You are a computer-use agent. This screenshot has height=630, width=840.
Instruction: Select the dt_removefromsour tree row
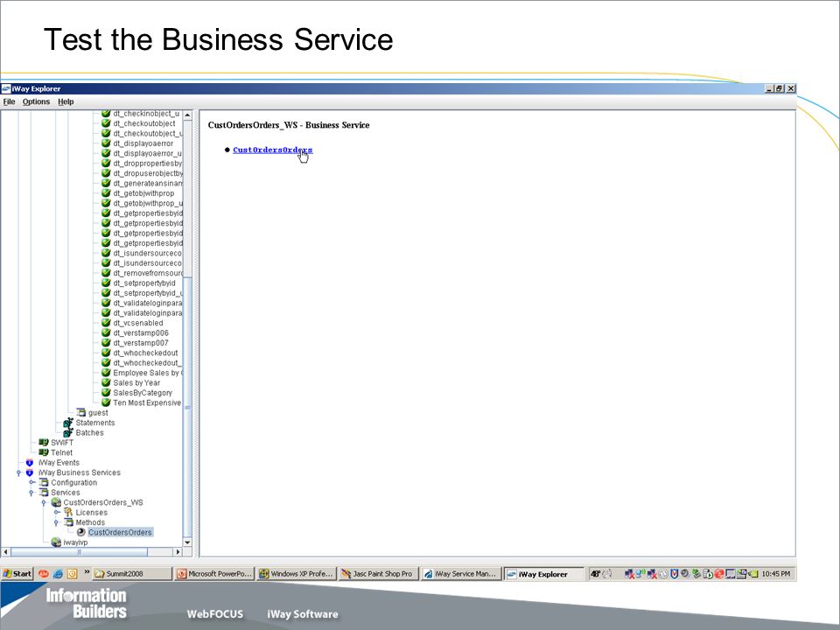click(x=148, y=273)
